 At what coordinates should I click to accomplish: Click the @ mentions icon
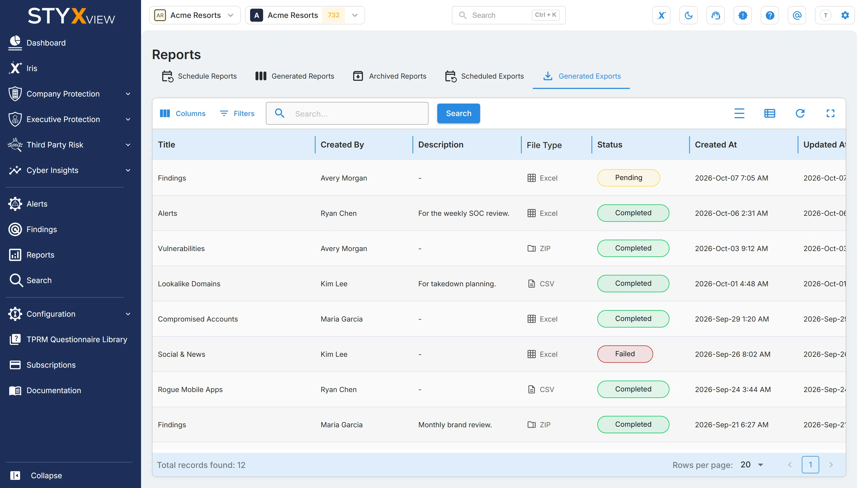[x=797, y=15]
